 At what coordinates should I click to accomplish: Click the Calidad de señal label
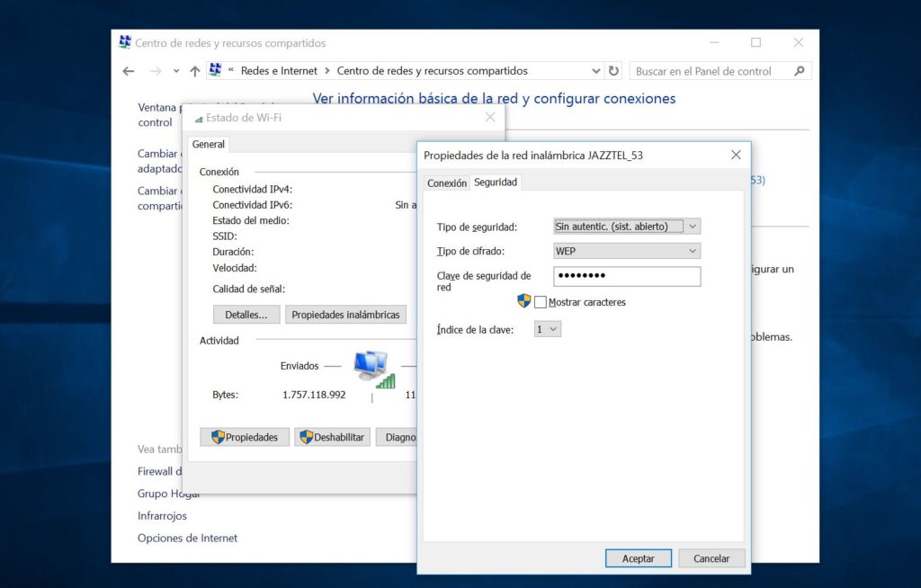pyautogui.click(x=248, y=289)
